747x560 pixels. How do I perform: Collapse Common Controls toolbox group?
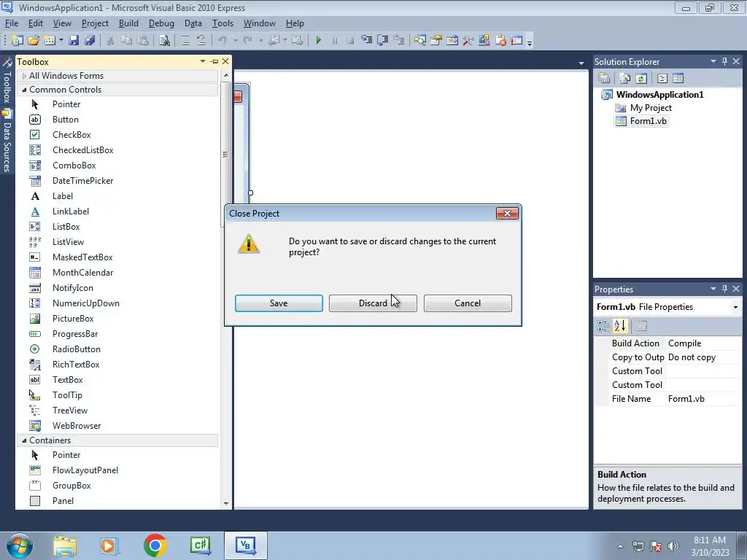(24, 90)
